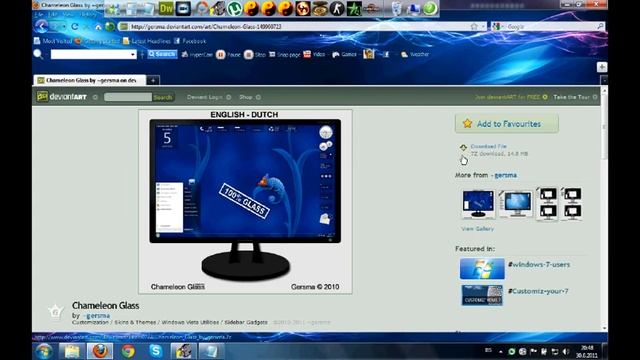This screenshot has height=360, width=640.
Task: Click the deviantART logo
Action: pyautogui.click(x=62, y=97)
